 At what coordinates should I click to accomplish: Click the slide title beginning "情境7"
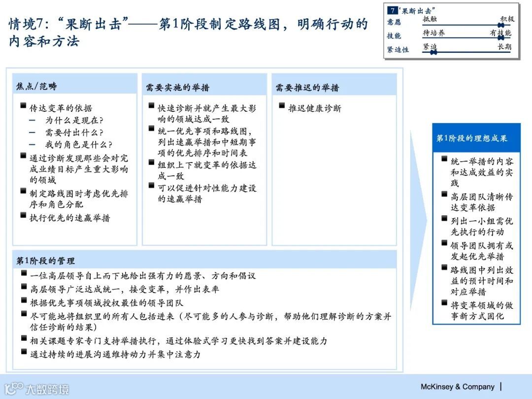(x=188, y=33)
